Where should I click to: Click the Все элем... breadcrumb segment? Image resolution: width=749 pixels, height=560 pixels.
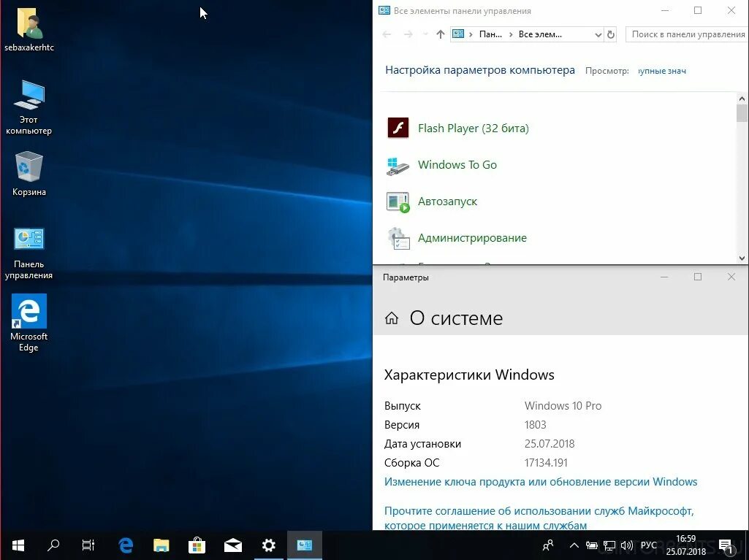click(540, 34)
